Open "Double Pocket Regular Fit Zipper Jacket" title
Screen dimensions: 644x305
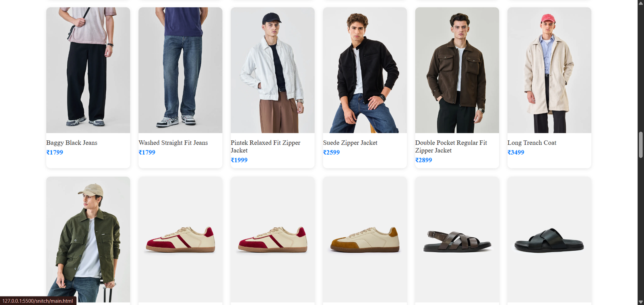451,146
